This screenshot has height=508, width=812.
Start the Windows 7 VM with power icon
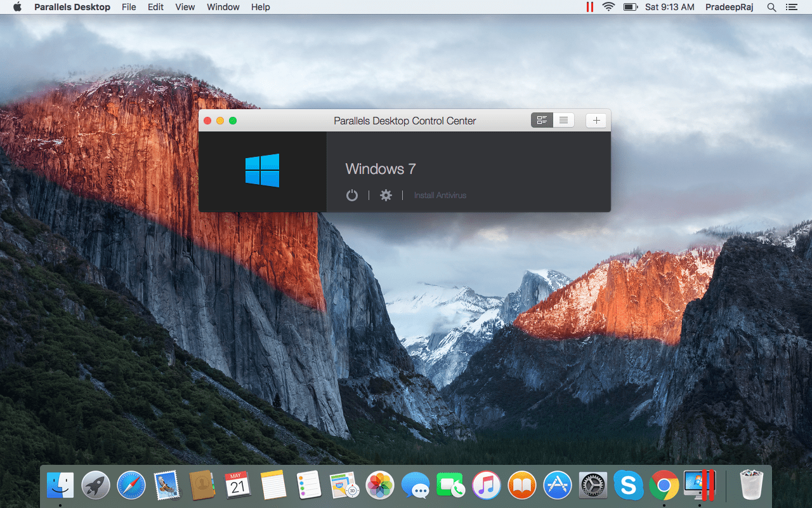point(352,196)
